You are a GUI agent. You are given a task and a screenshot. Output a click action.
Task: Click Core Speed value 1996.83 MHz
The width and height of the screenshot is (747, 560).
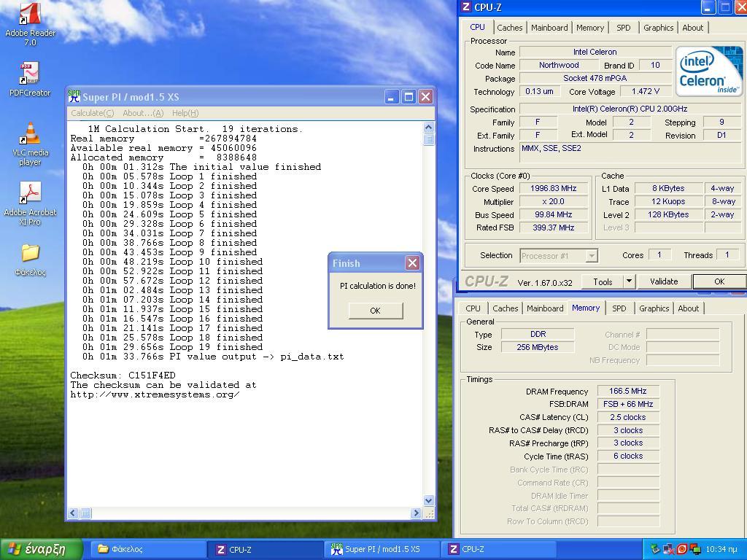(554, 189)
